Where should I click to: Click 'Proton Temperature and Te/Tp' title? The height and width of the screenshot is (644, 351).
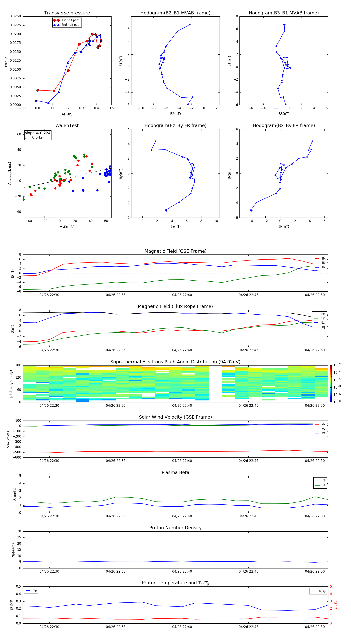(x=175, y=583)
